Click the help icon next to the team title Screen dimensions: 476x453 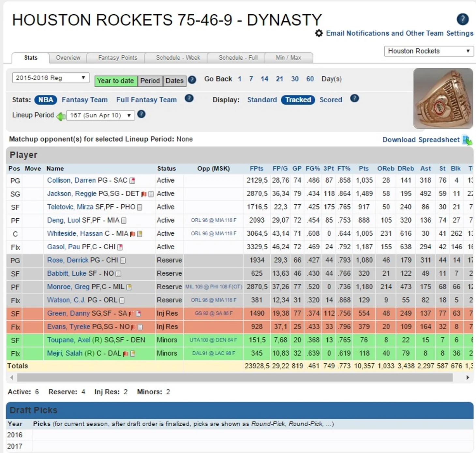(462, 19)
